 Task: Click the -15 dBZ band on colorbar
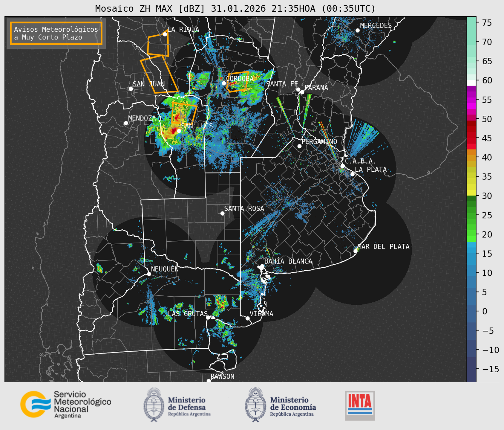click(x=471, y=369)
